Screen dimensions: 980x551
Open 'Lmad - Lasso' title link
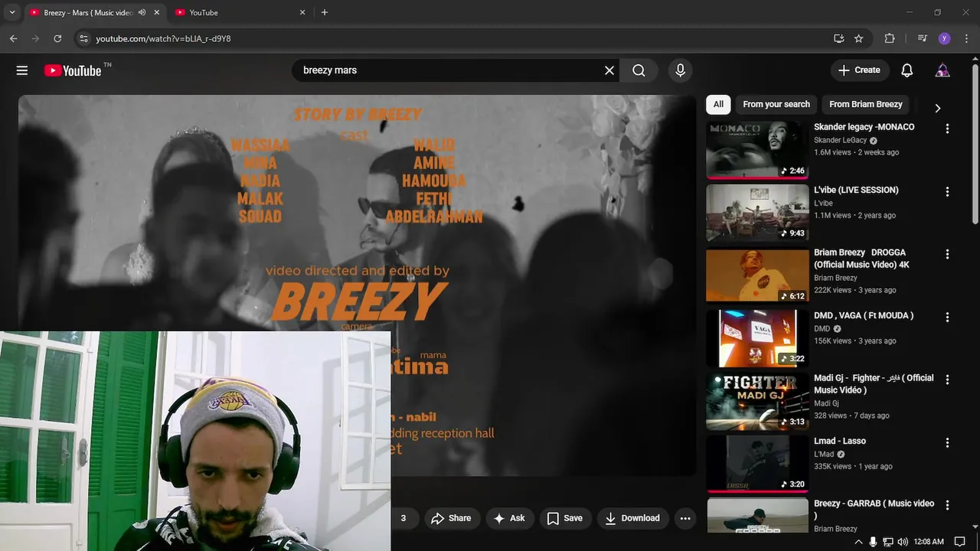[x=839, y=441]
